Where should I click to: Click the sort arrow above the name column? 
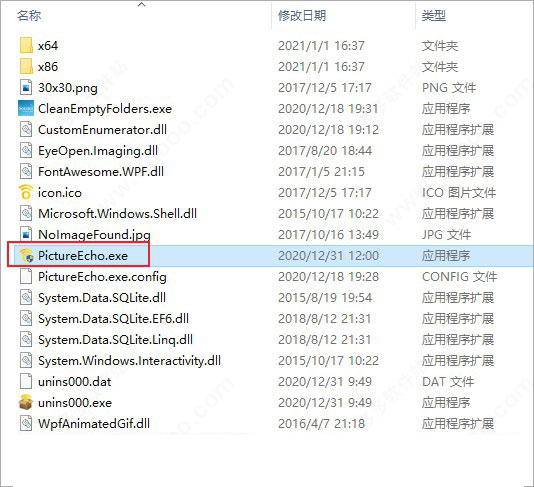pos(142,4)
